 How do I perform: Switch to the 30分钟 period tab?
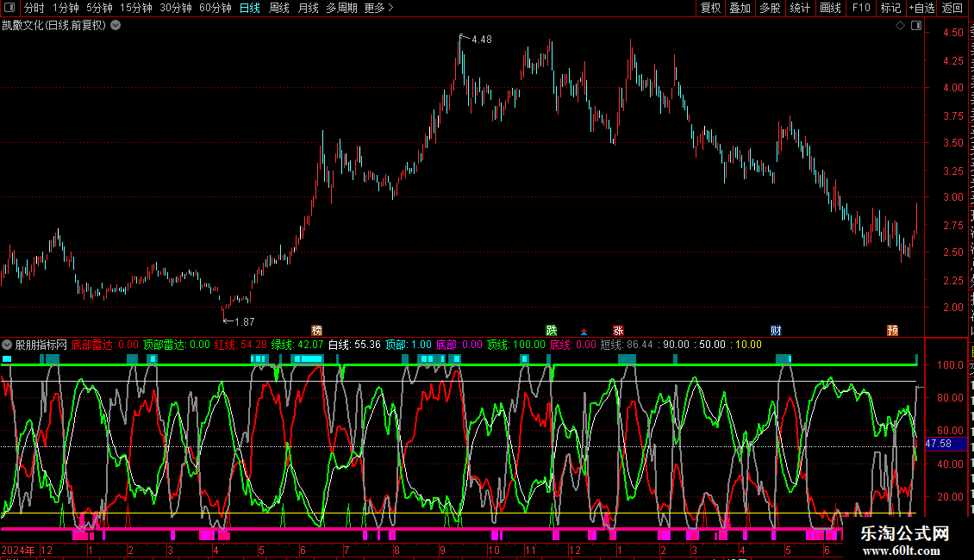click(176, 8)
